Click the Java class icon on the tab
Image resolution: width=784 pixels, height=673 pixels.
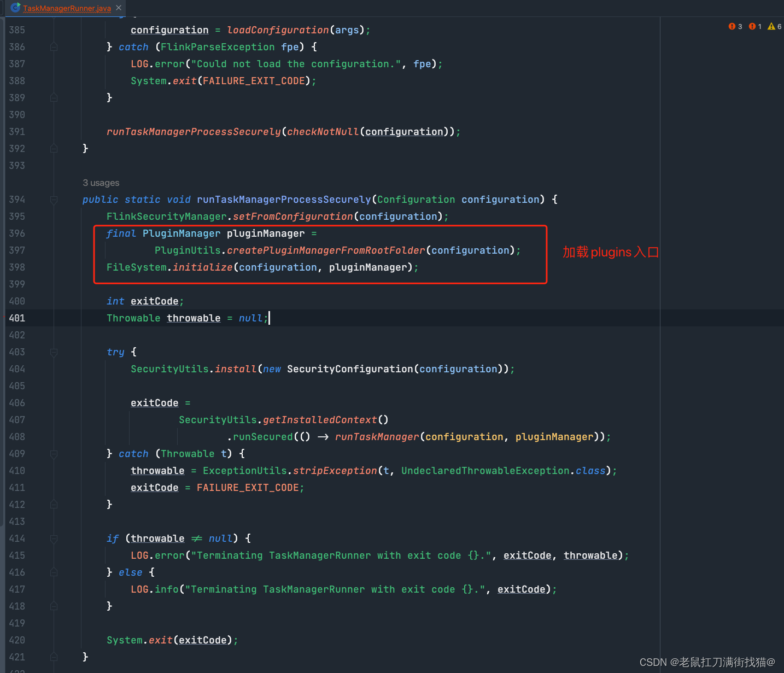pyautogui.click(x=16, y=8)
